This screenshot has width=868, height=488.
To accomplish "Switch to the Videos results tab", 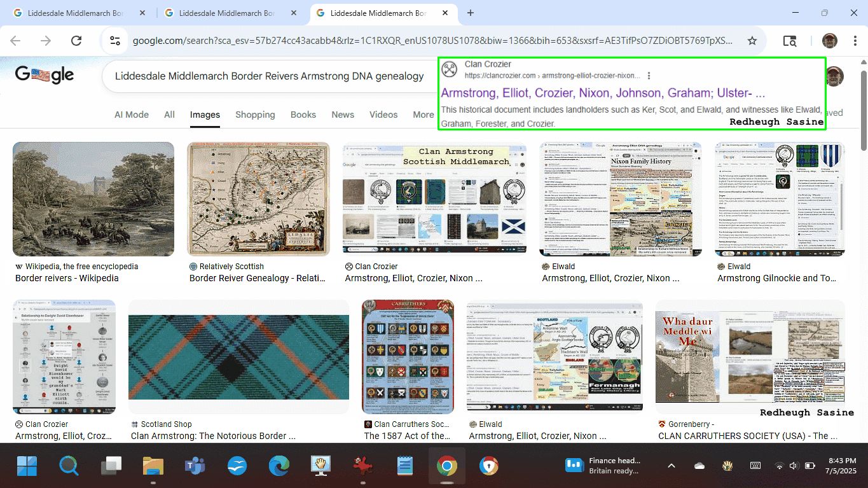I will pos(383,115).
